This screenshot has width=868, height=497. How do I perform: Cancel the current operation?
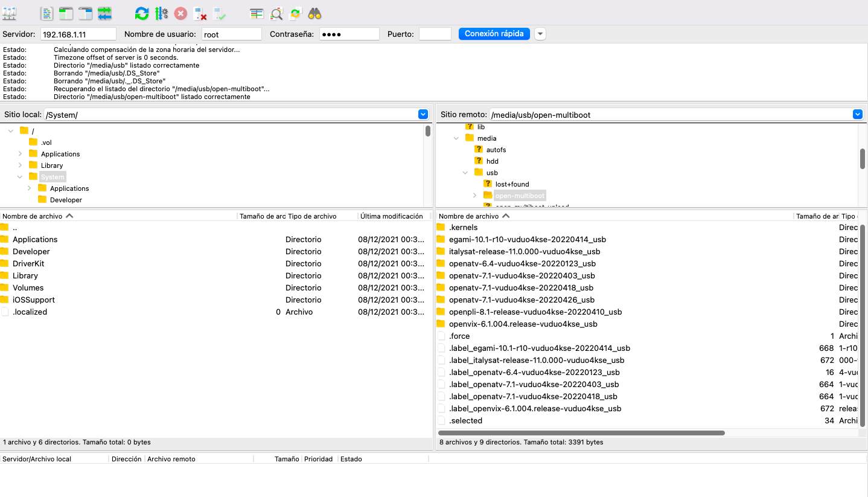point(180,13)
